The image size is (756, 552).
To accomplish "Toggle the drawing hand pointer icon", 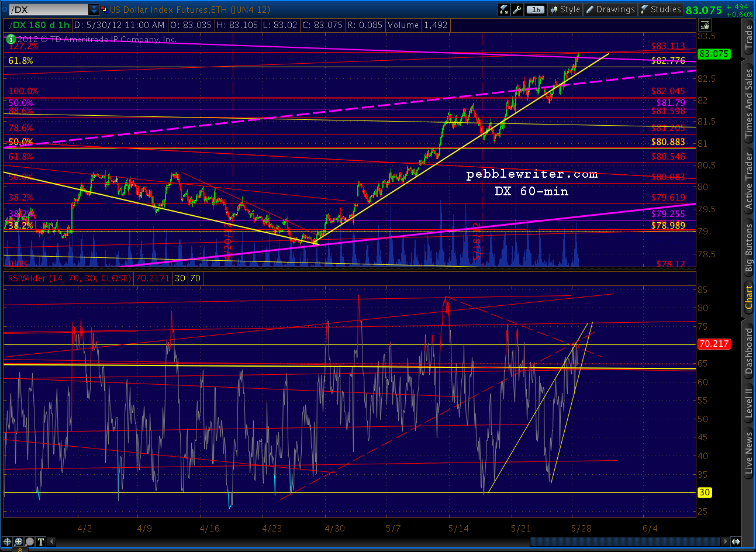I will pos(705,25).
